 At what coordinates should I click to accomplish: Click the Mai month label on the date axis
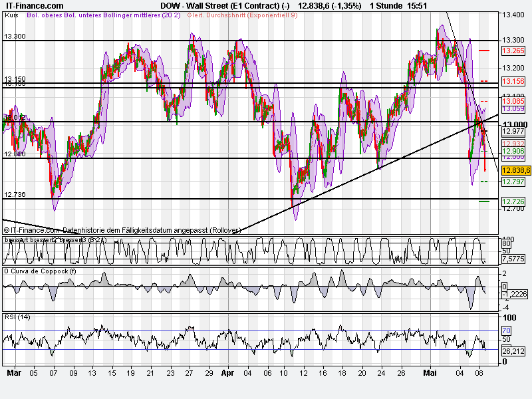(x=430, y=373)
